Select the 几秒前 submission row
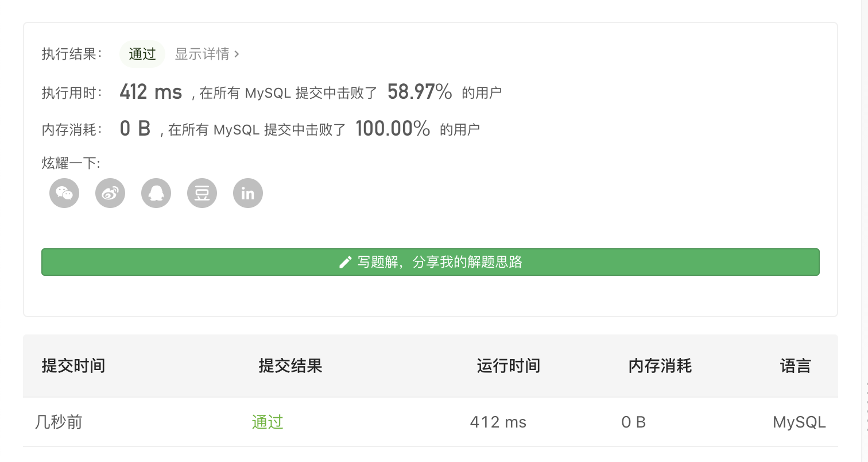Screen dimensions: 868x462 tap(430, 422)
